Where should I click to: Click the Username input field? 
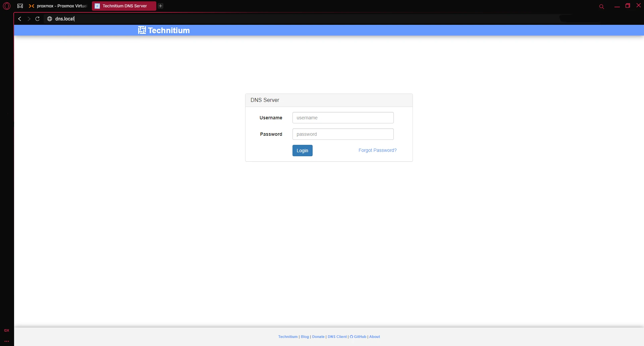[343, 118]
